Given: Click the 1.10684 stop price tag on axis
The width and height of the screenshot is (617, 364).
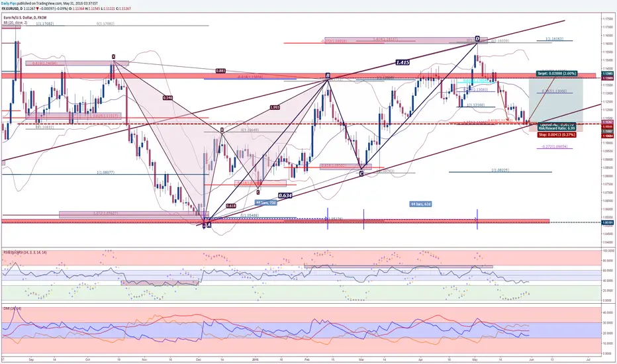Looking at the screenshot, I should click(x=606, y=136).
